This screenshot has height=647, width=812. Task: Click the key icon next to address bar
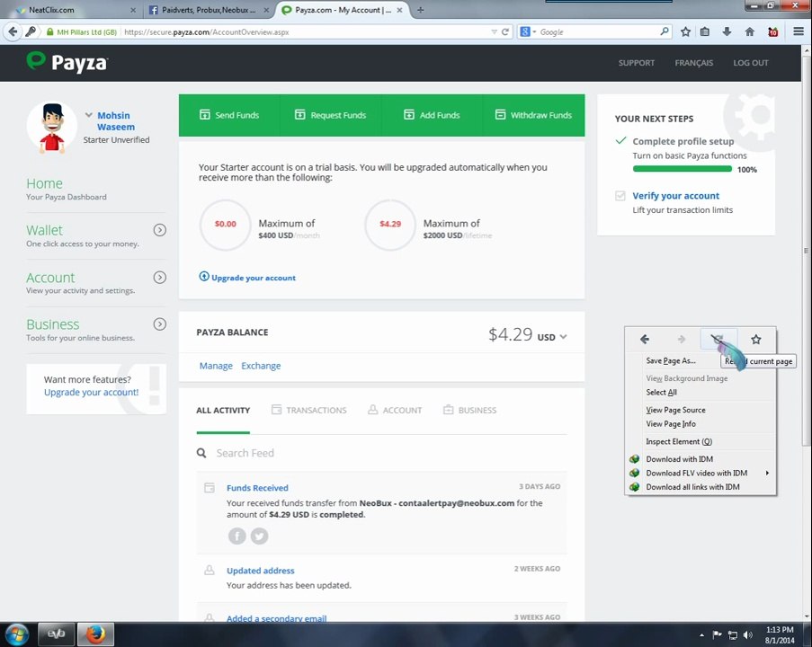point(31,31)
